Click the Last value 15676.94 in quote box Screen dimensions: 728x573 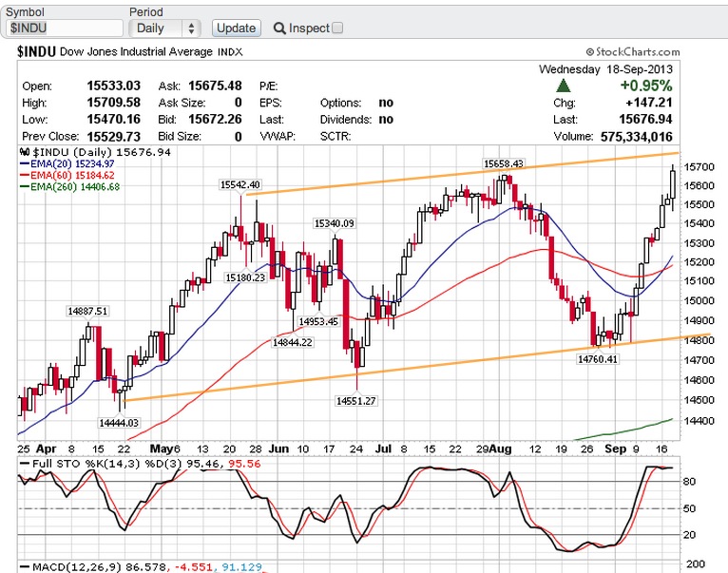646,120
